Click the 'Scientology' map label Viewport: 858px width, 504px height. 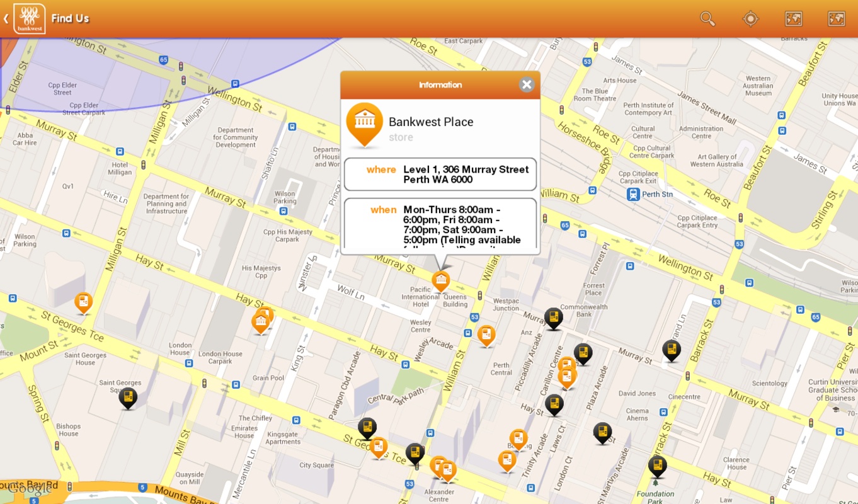(770, 383)
